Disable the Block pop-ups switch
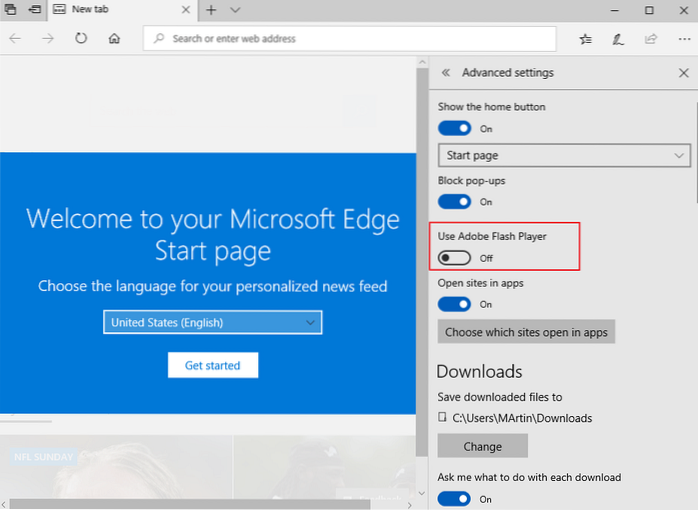The width and height of the screenshot is (698, 510). tap(455, 201)
